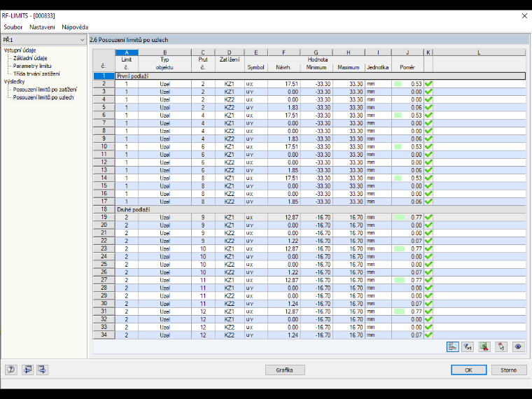Click green check mark in row 19
This screenshot has height=399, width=532.
[x=428, y=217]
